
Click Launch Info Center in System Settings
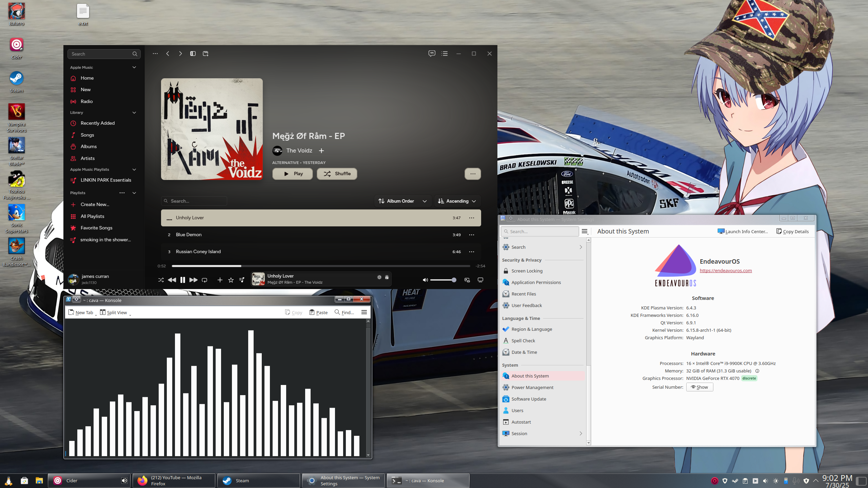tap(743, 231)
